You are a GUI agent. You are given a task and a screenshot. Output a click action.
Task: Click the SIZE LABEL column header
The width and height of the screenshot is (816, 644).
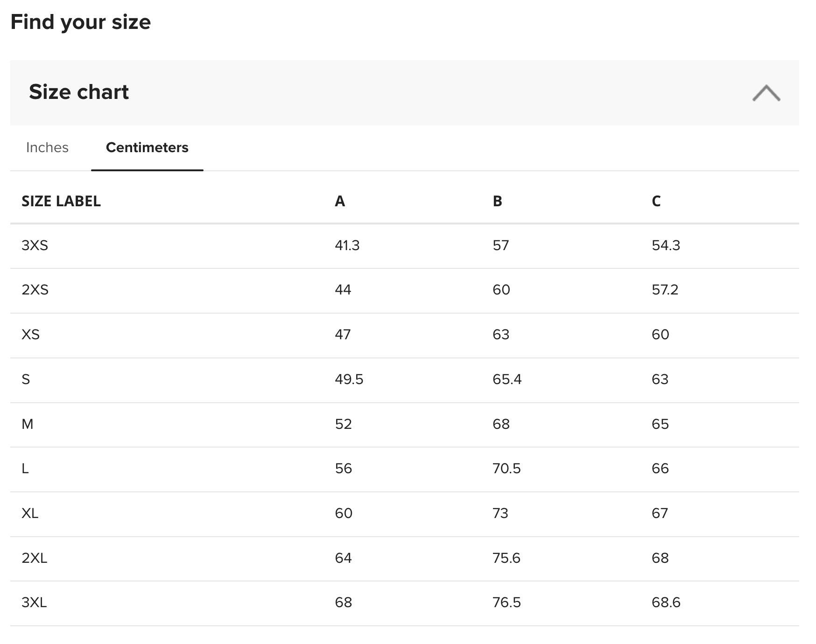pos(61,201)
